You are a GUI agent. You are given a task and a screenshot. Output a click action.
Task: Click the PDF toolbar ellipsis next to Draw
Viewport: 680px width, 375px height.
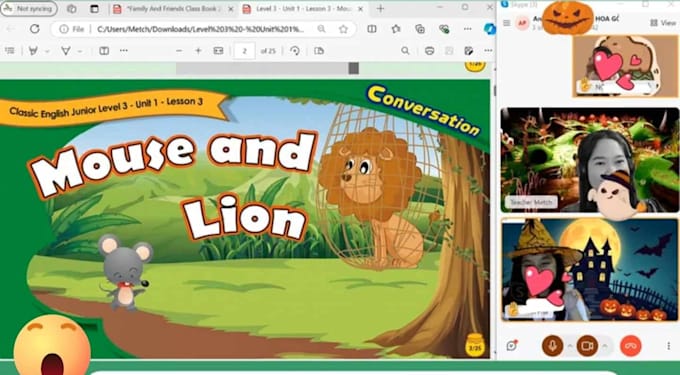pyautogui.click(x=124, y=51)
